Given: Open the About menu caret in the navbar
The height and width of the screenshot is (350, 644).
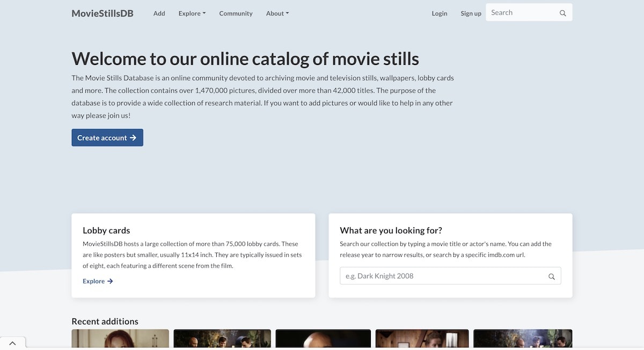Looking at the screenshot, I should click(x=288, y=13).
